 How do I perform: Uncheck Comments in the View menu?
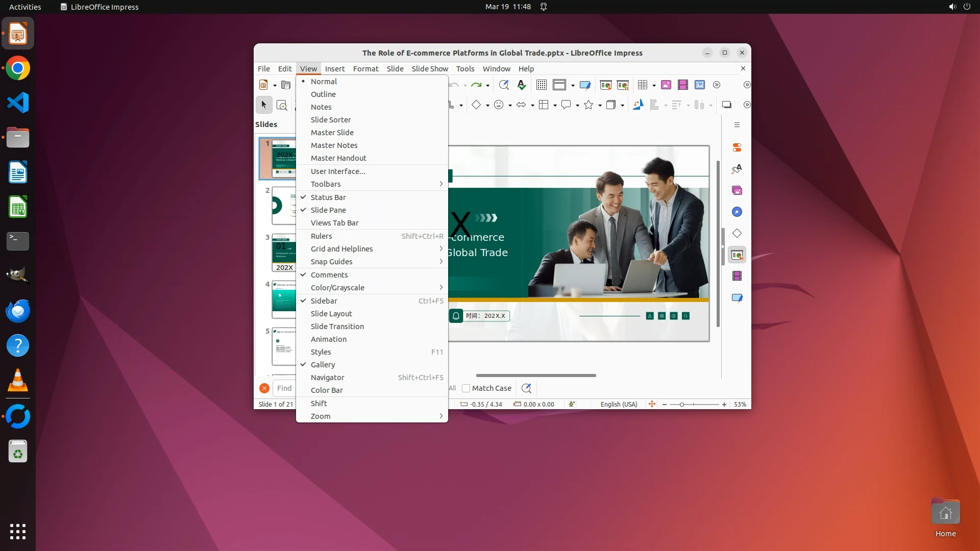click(329, 275)
